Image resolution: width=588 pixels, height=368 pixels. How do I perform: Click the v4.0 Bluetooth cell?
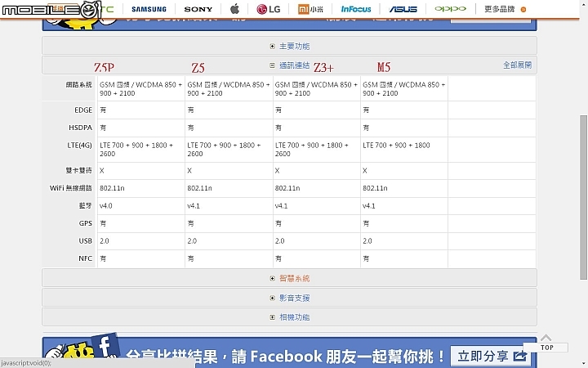click(141, 206)
